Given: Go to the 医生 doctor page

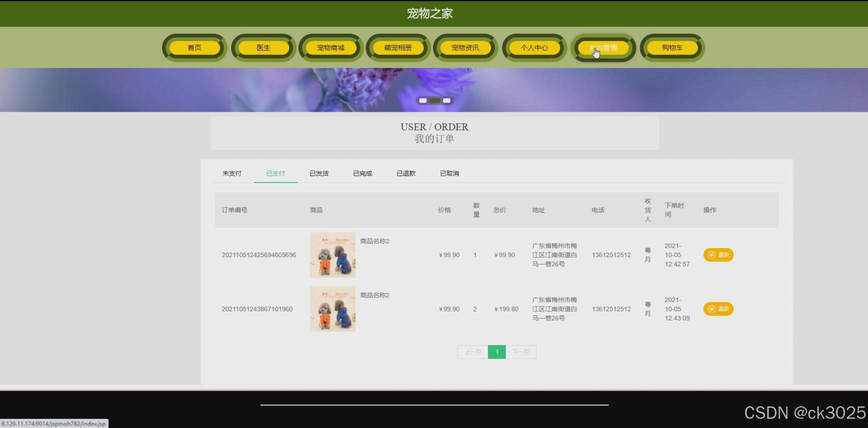Looking at the screenshot, I should coord(264,48).
